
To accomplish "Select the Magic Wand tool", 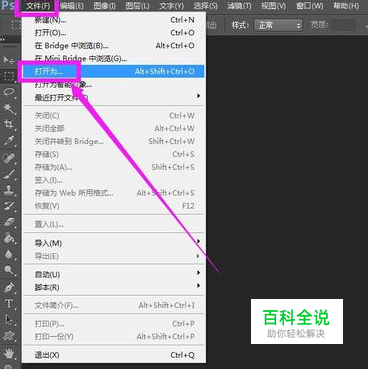I will pos(9,108).
